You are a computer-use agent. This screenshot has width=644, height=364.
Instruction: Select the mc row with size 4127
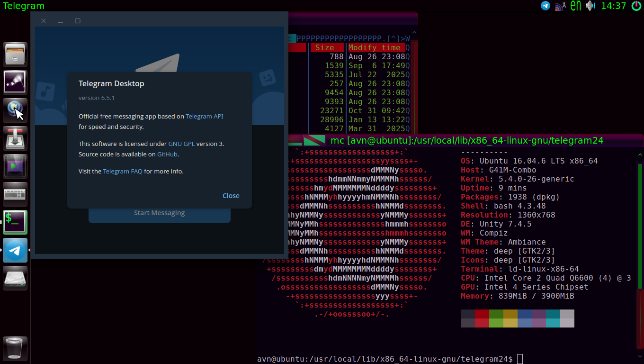tap(349, 128)
